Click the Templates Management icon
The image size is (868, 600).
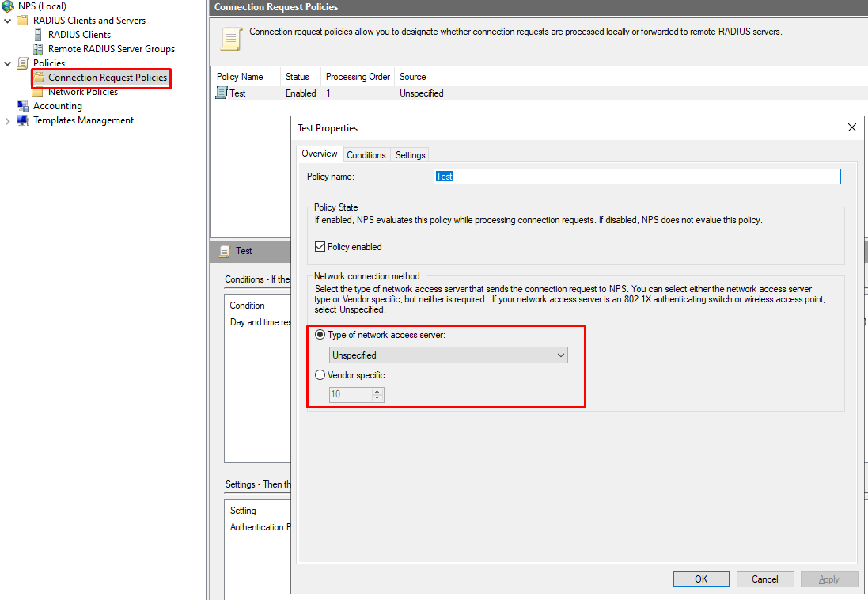(x=23, y=120)
